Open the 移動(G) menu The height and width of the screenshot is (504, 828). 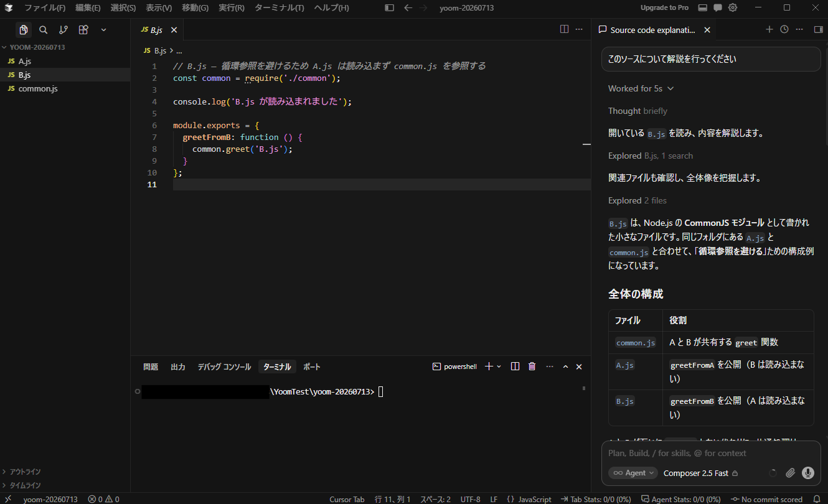[x=195, y=8]
